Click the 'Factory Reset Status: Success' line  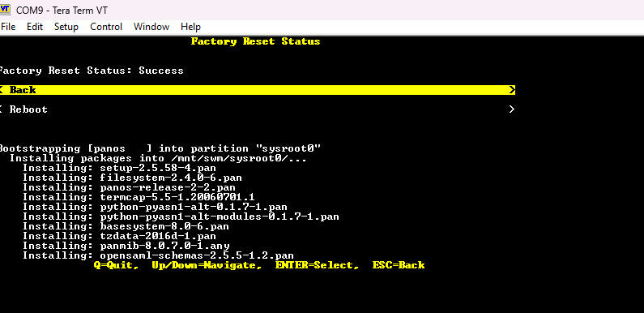pos(92,71)
